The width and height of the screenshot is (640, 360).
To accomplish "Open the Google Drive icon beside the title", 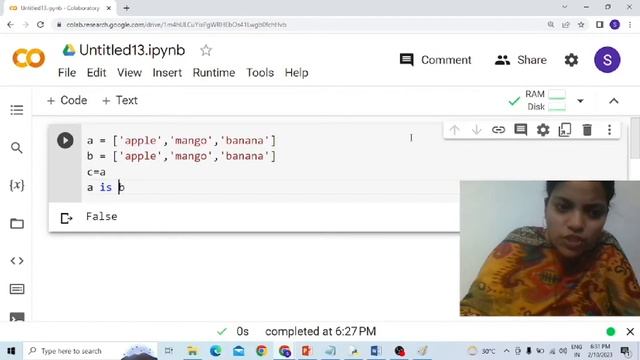I will (x=69, y=50).
